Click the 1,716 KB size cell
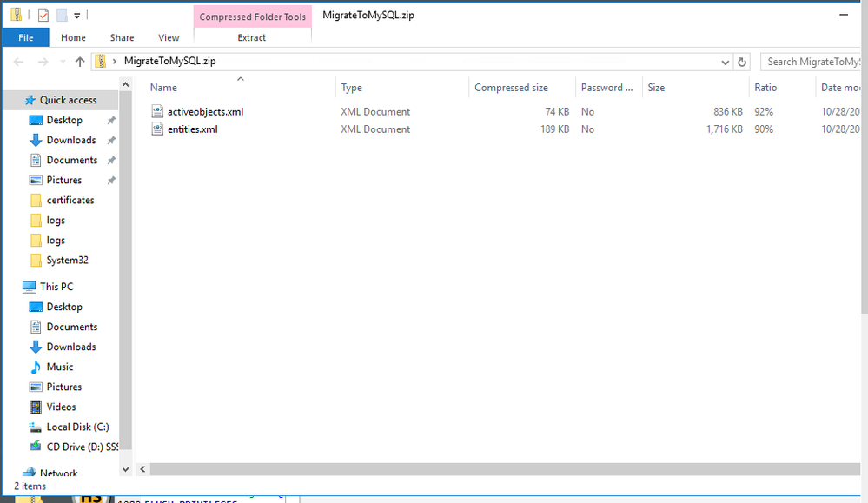Screen dimensions: 868x503 [724, 129]
